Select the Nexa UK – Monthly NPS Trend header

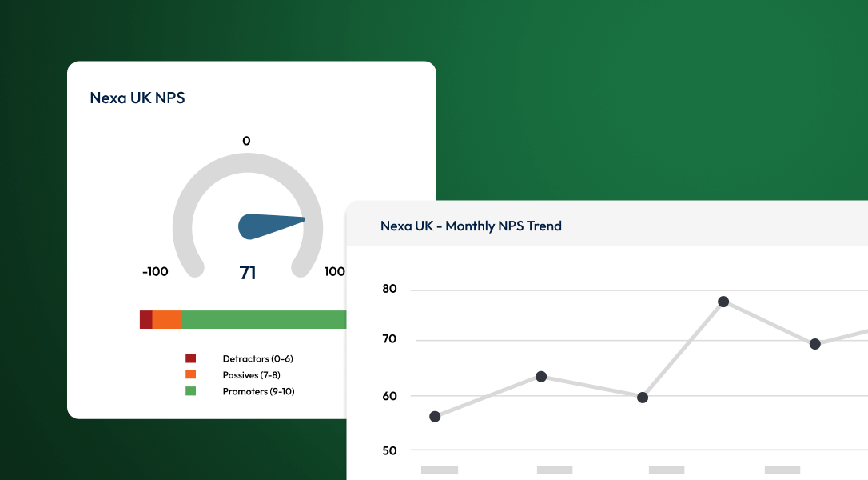(471, 226)
